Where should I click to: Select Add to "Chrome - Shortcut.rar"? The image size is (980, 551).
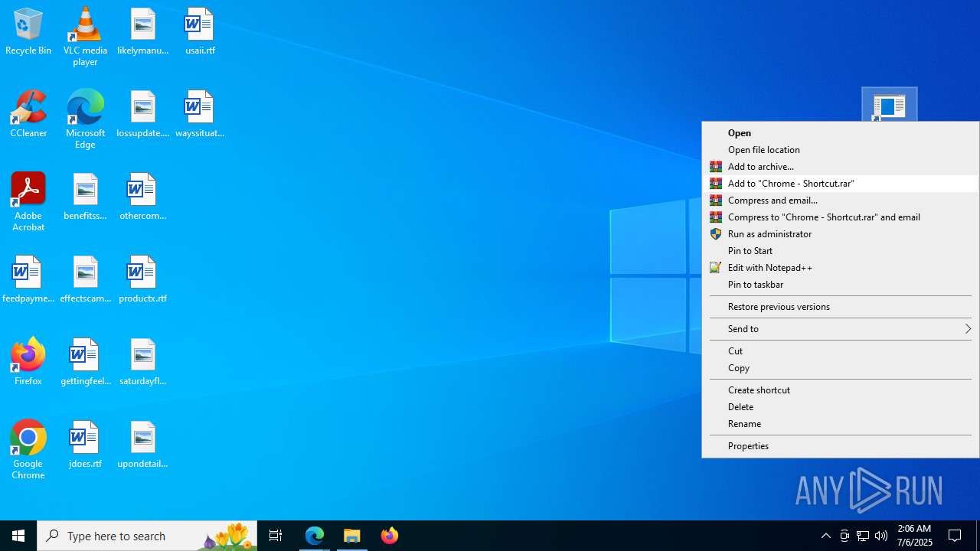tap(841, 184)
